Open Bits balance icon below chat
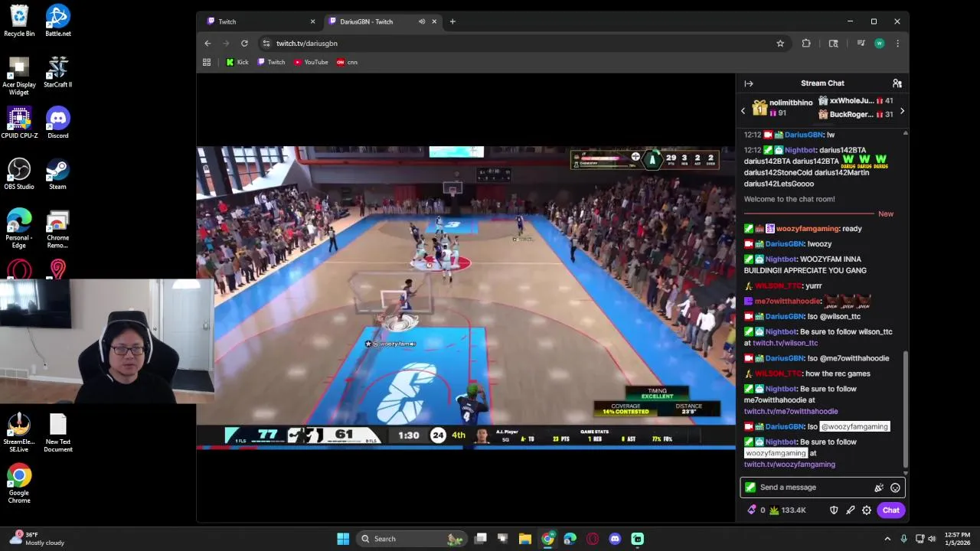Image resolution: width=980 pixels, height=551 pixels. [752, 510]
